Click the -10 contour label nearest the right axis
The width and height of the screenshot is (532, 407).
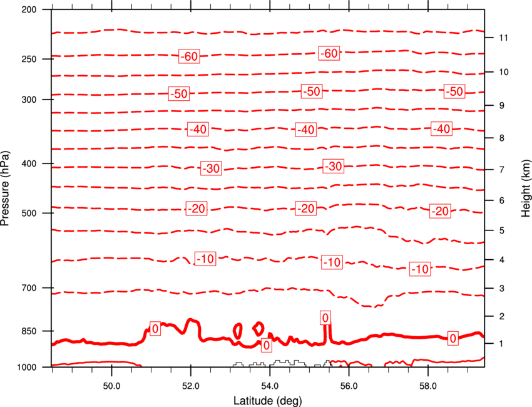[x=420, y=269]
